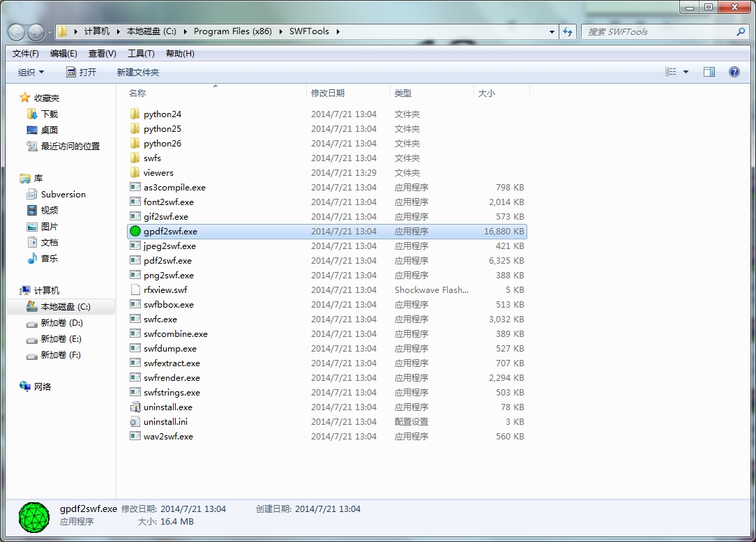This screenshot has height=542, width=756.
Task: Select 本地磁盘 (C:) in sidebar
Action: coord(61,307)
